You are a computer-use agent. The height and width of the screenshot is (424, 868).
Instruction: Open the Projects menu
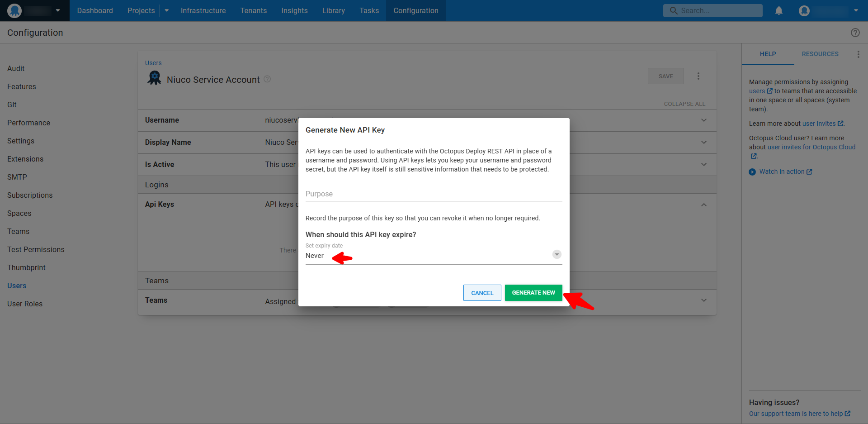coord(141,10)
